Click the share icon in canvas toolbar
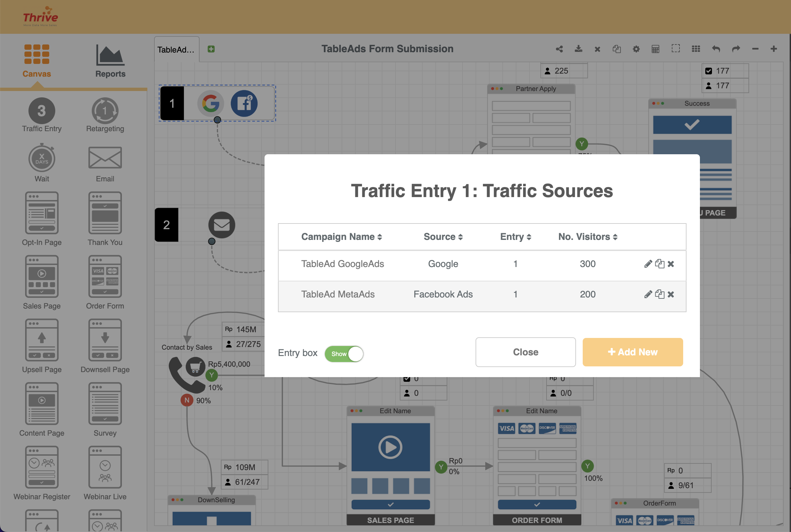The image size is (791, 532). tap(559, 49)
